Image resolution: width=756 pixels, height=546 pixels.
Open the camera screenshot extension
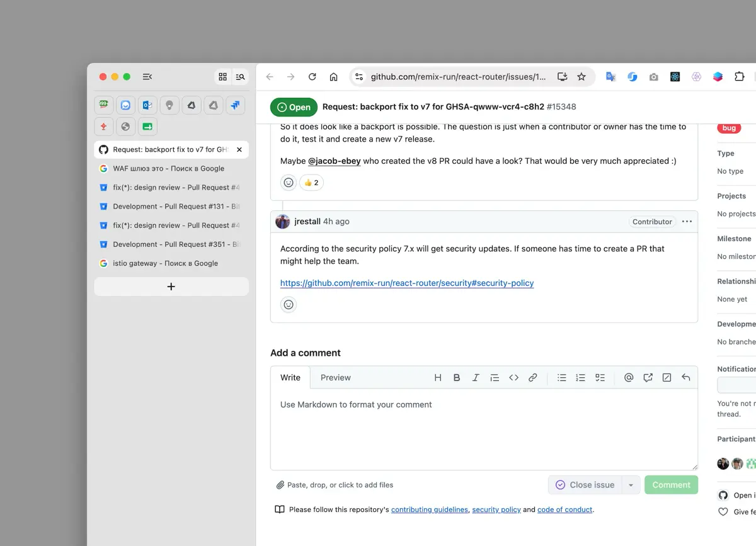pyautogui.click(x=653, y=77)
